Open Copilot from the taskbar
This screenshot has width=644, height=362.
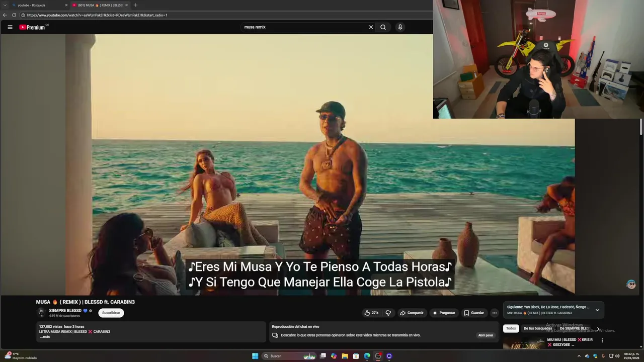coord(334,356)
